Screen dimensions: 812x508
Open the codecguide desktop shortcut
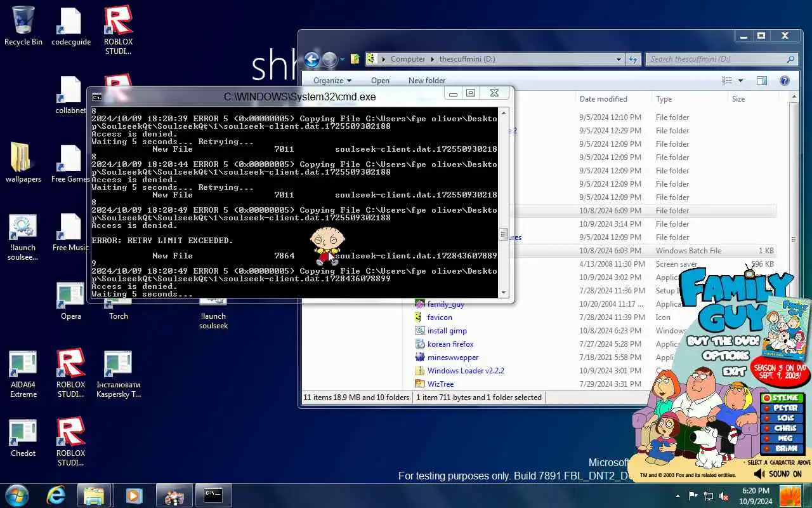click(71, 26)
